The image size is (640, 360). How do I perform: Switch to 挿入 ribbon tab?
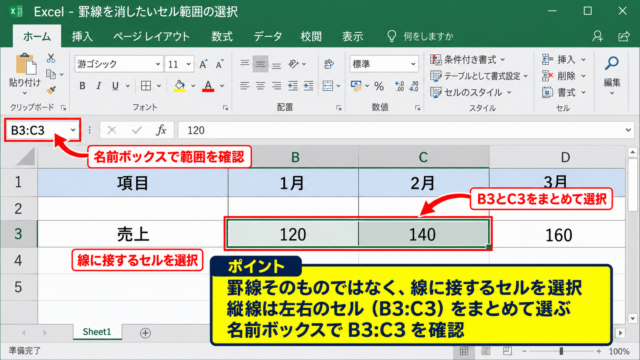pos(82,36)
